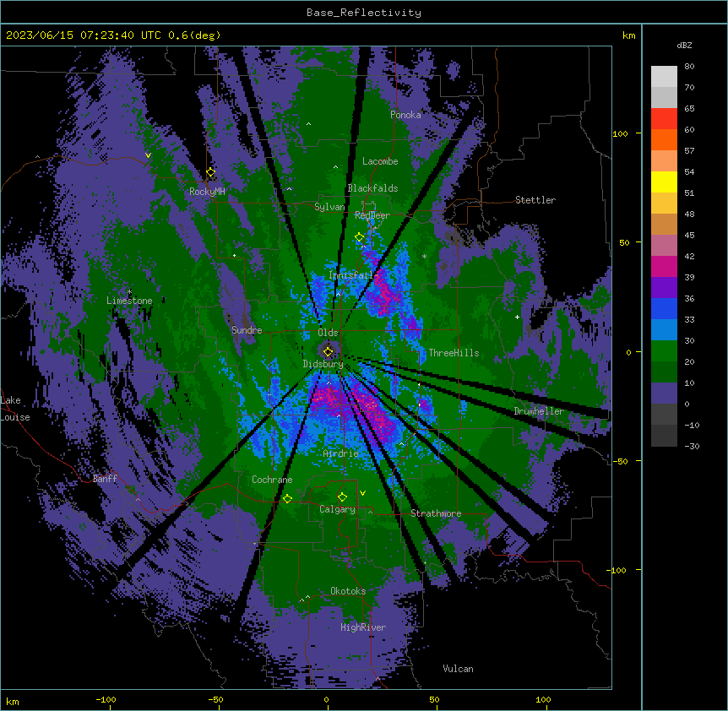The height and width of the screenshot is (711, 728).
Task: Click the Stettler label
Action: point(535,200)
